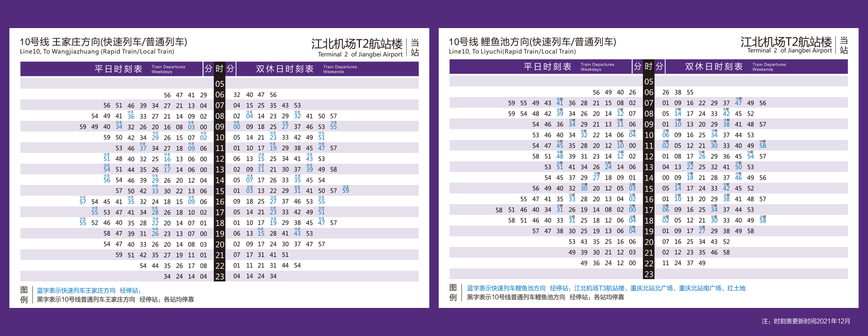
Task: Click the '图例' legend label in the Wangjiazhuang panel
Action: 24,295
